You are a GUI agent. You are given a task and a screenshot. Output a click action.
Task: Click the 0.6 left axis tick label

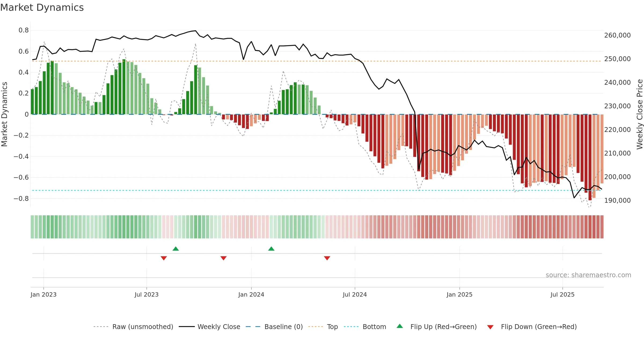[x=24, y=51]
